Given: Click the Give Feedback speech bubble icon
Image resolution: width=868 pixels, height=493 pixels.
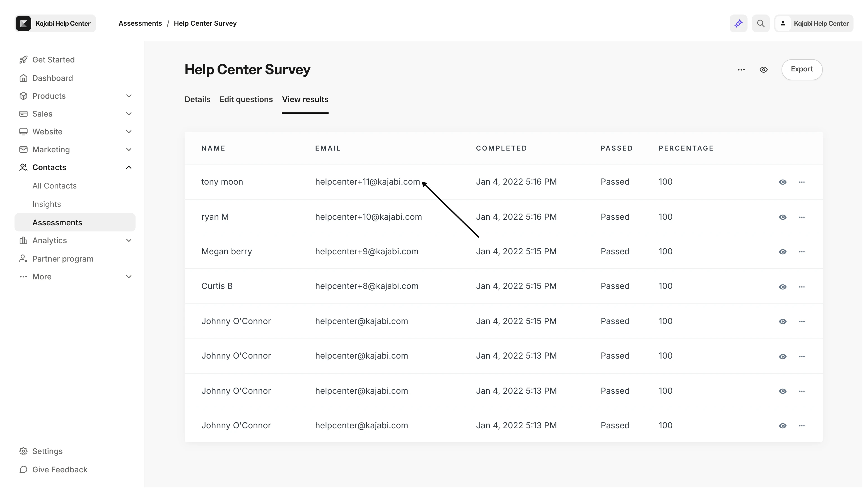Looking at the screenshot, I should (23, 469).
